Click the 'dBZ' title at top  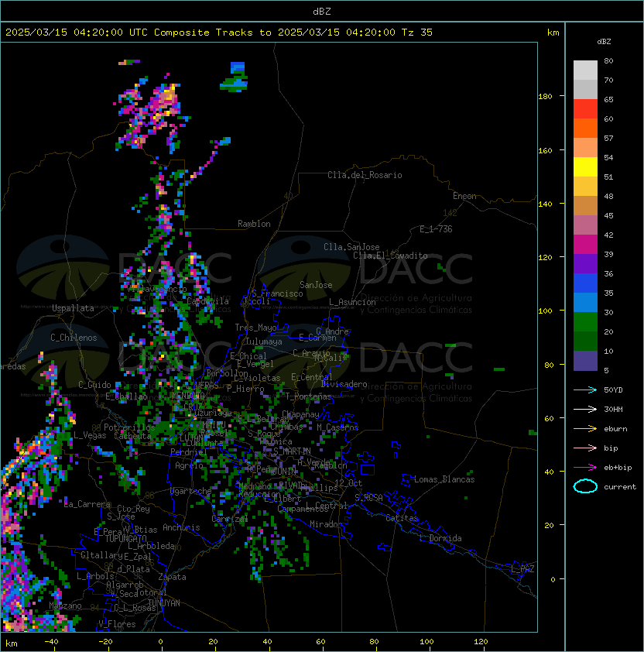tap(322, 11)
